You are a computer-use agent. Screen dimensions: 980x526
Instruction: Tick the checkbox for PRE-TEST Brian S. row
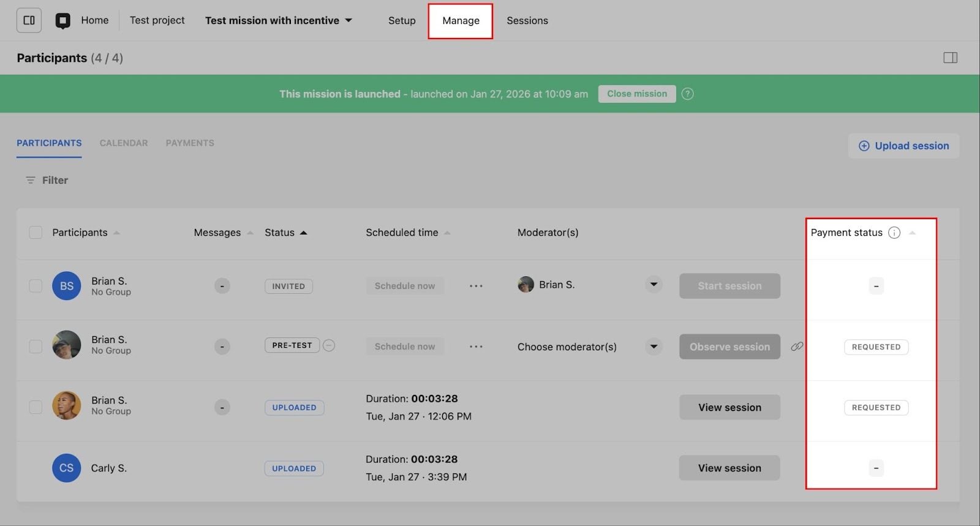click(x=36, y=347)
